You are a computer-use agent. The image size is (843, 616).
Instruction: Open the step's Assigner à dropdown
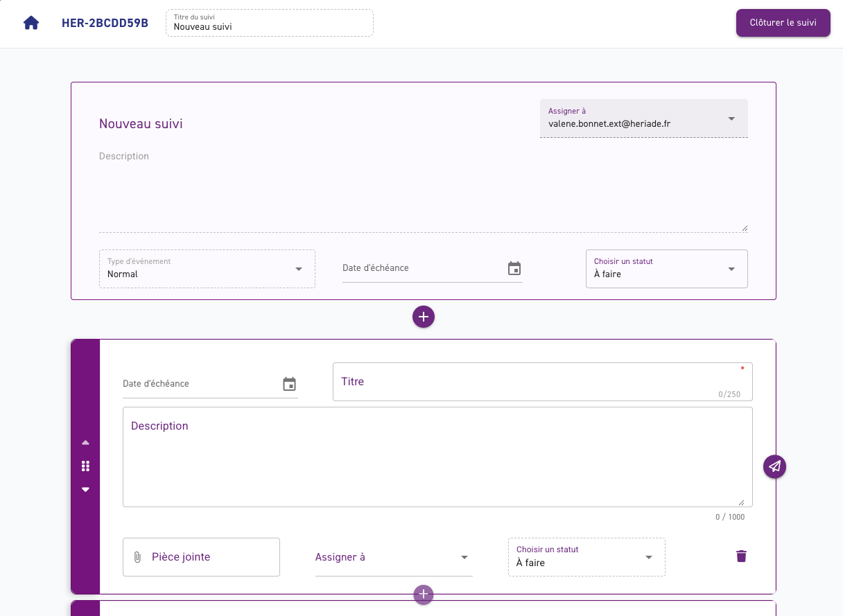(x=394, y=557)
